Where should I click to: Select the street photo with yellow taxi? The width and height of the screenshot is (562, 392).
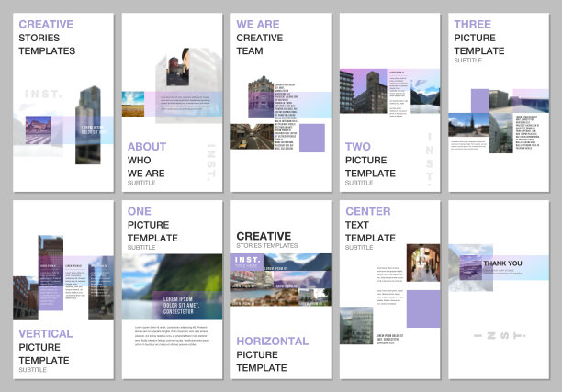tap(252, 137)
